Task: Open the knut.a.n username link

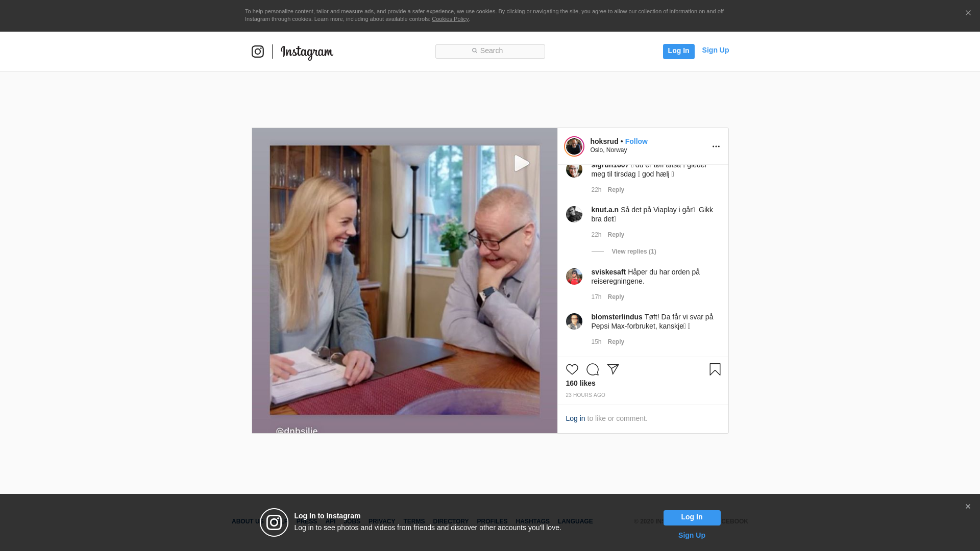Action: [605, 210]
